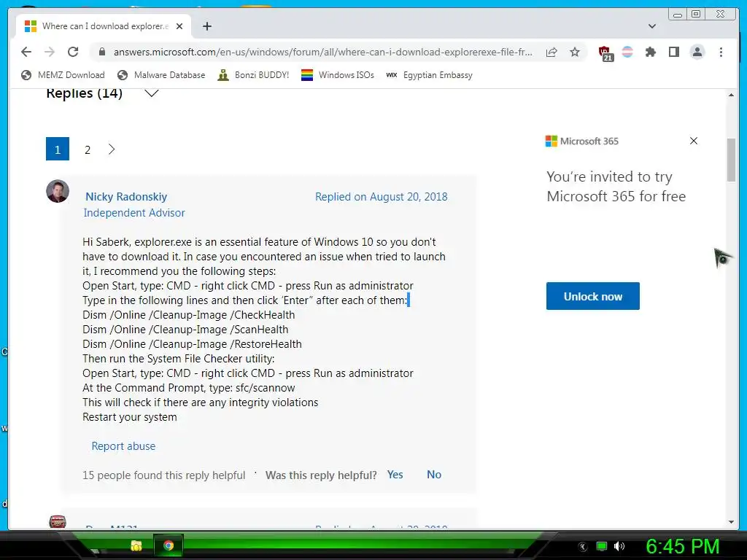Click '15 people found this reply helpful'
This screenshot has height=560, width=747.
(164, 475)
